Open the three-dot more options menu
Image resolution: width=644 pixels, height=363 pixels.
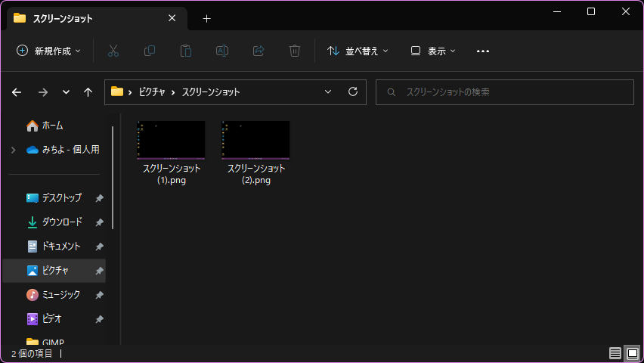482,51
